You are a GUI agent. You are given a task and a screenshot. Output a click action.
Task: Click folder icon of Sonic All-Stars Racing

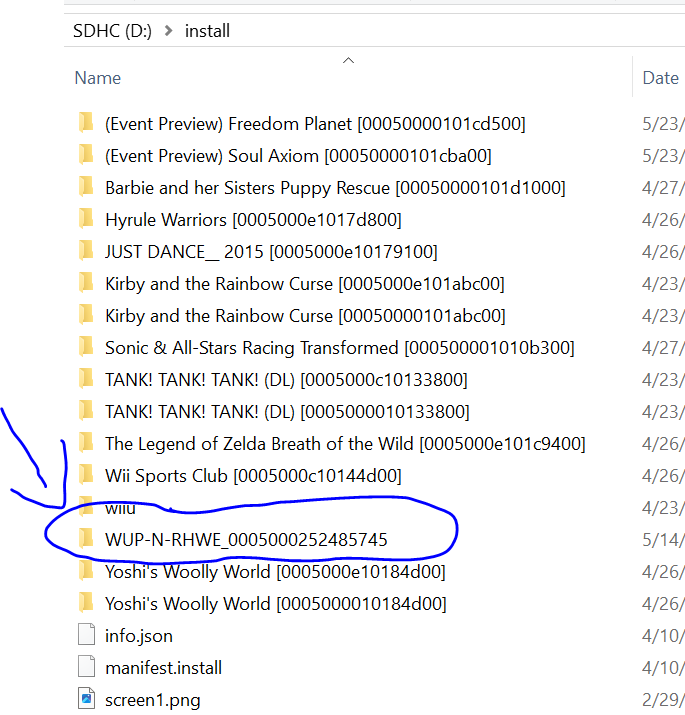click(x=86, y=347)
